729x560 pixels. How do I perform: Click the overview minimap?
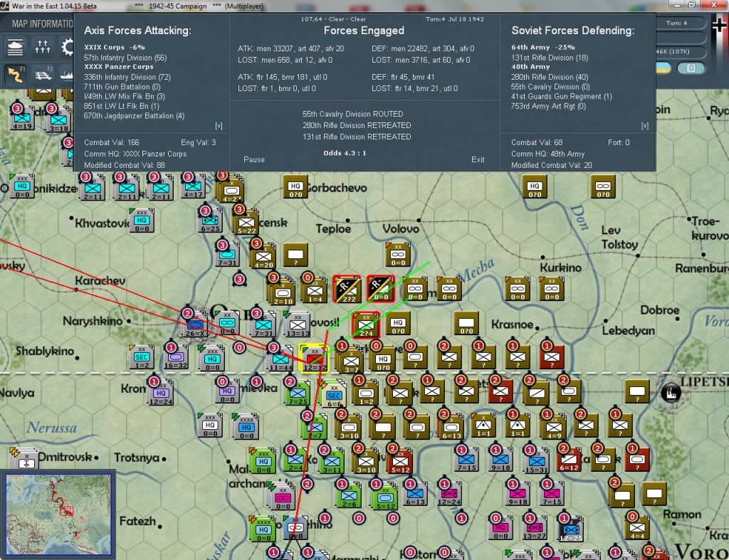click(58, 514)
